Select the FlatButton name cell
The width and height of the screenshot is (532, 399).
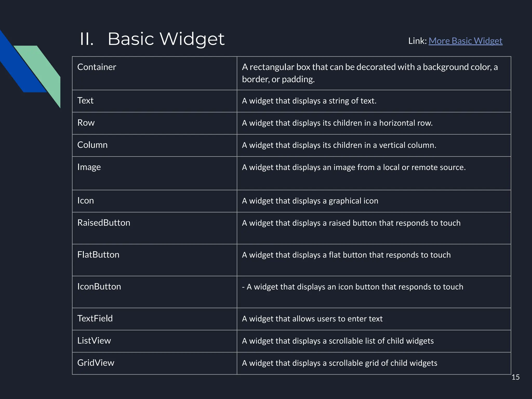[155, 260]
